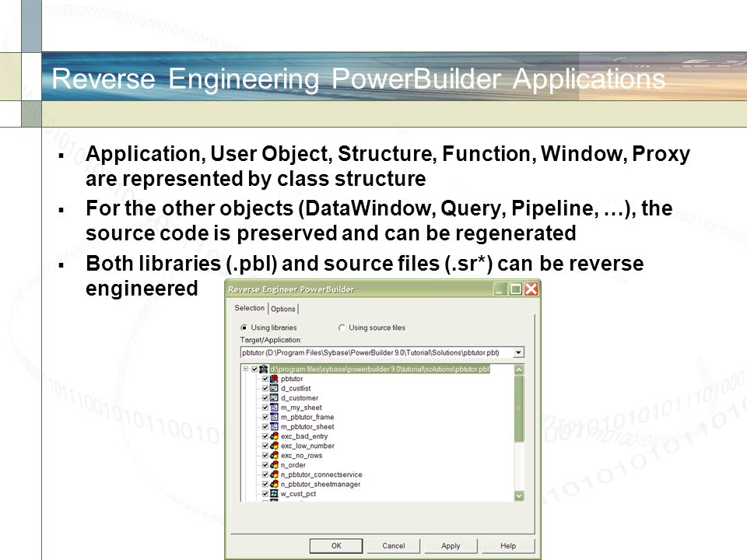Switch to the Options tab
This screenshot has height=560, width=747.
(x=283, y=309)
